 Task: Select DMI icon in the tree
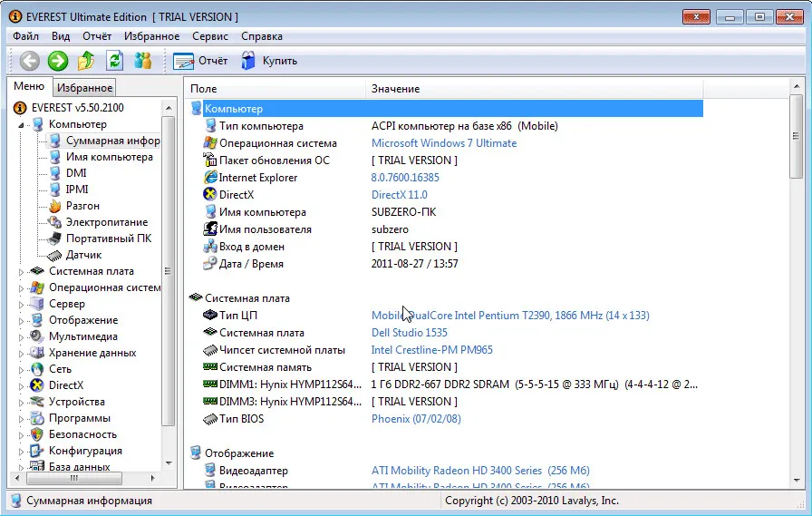pos(55,173)
